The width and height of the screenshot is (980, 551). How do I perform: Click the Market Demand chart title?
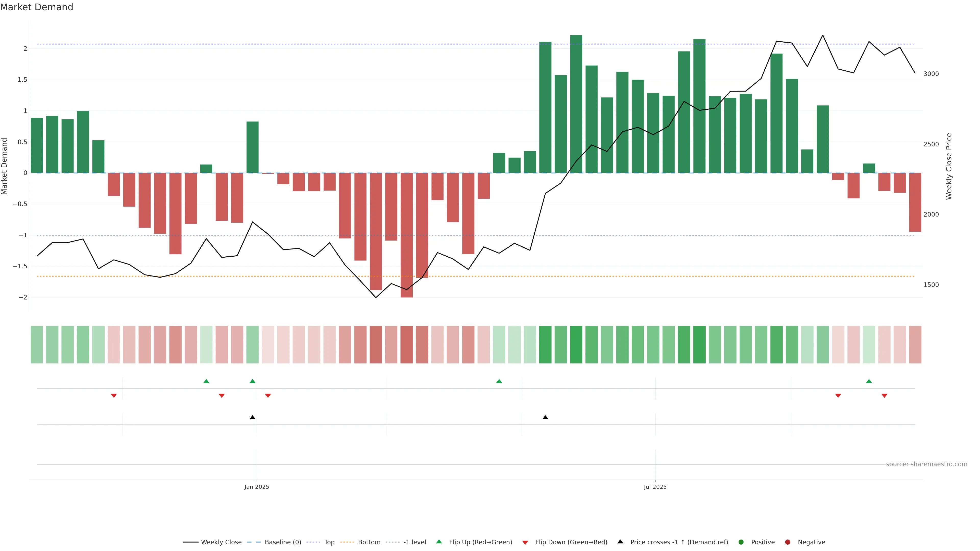click(x=36, y=7)
